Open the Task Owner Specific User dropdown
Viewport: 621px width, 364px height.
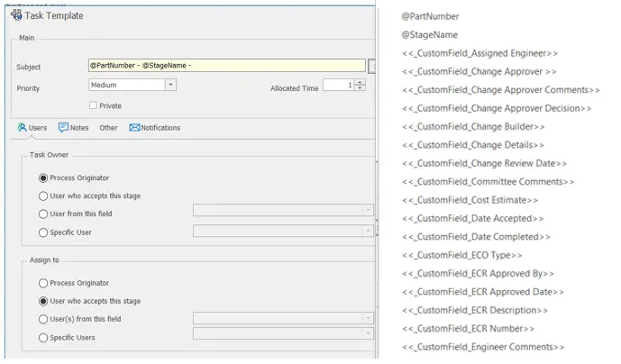click(x=368, y=232)
